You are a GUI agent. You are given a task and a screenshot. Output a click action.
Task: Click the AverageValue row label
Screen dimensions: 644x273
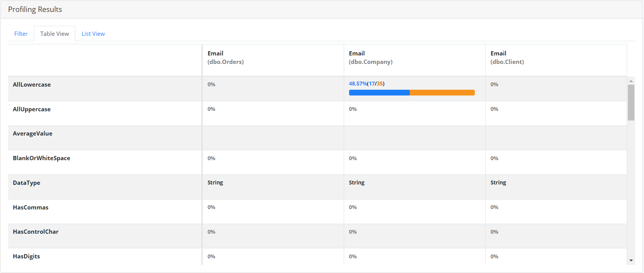[33, 134]
